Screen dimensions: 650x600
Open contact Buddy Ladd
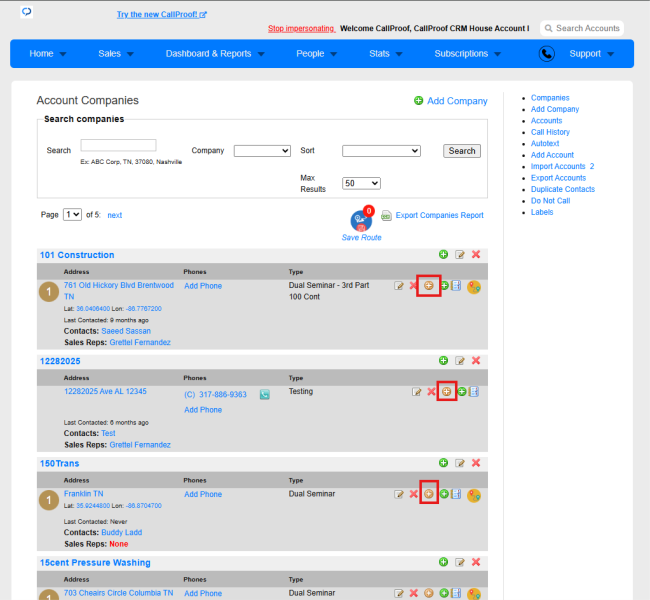121,532
